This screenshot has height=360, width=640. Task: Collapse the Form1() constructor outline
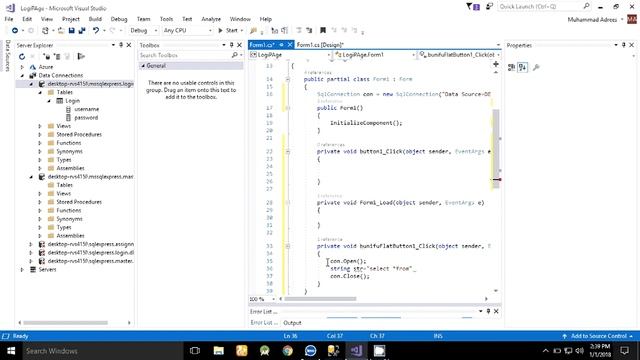288,108
